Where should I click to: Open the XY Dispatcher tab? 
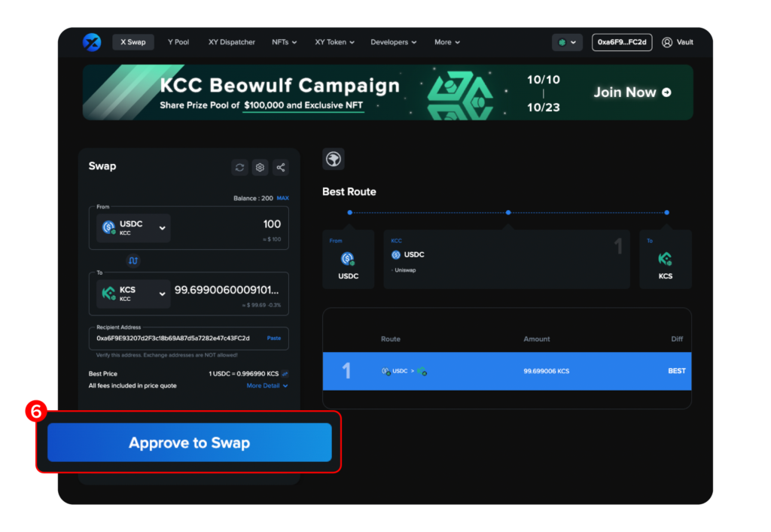(232, 42)
